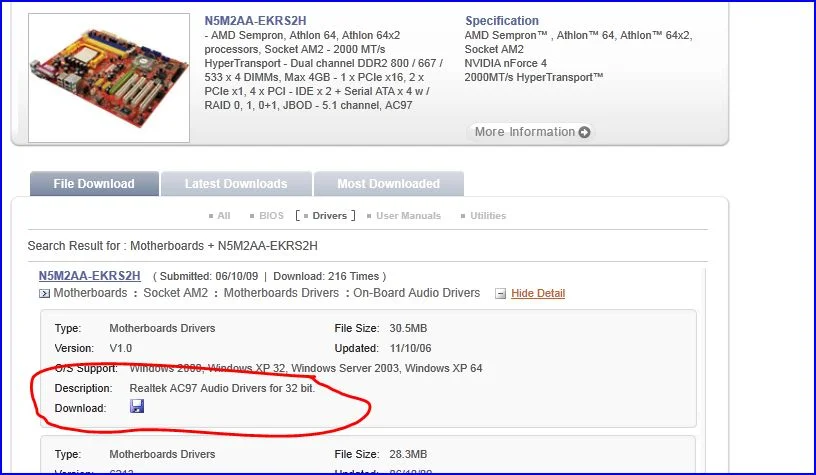Switch to the Most Downloaded tab

coord(389,184)
